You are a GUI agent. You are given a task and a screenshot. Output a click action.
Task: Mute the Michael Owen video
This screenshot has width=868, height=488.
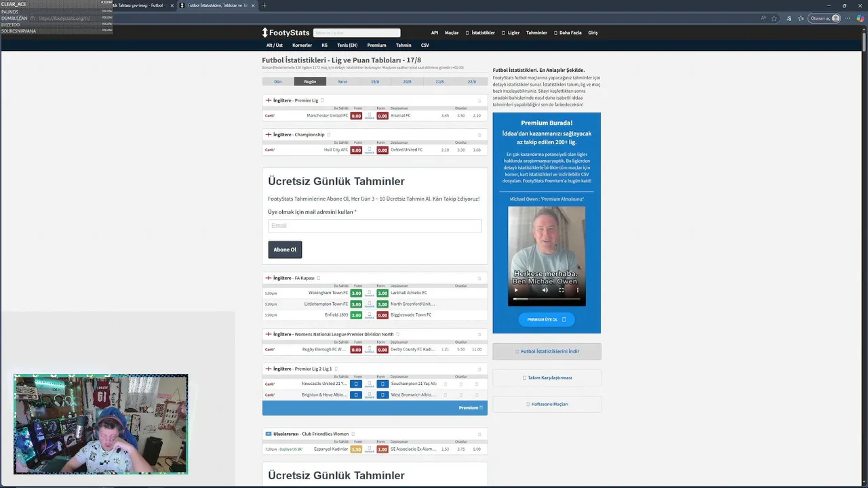pos(545,290)
